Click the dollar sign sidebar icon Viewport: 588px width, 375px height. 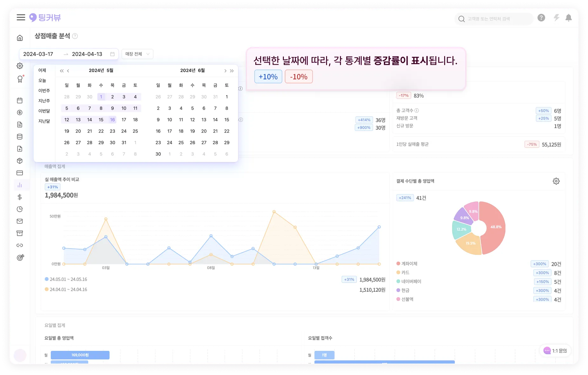point(20,197)
